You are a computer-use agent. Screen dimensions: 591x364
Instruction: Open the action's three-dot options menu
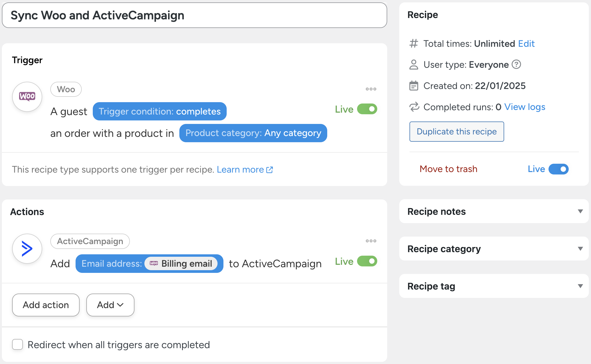(x=371, y=241)
